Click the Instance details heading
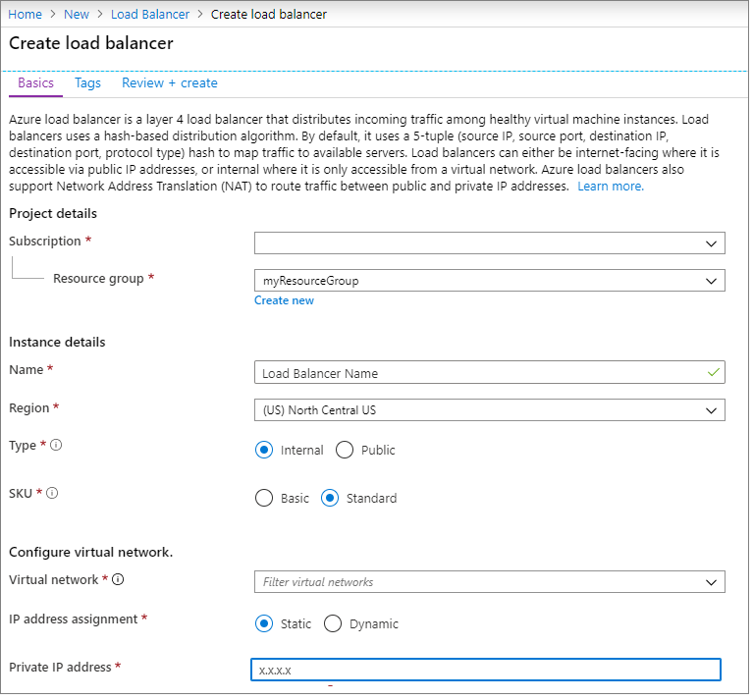 [57, 343]
